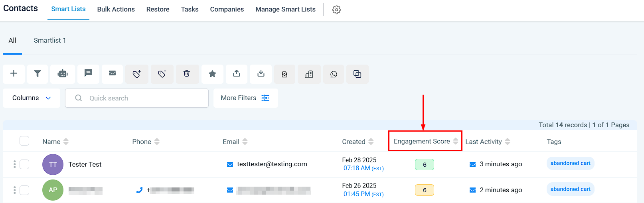Open the Columns dropdown

click(x=32, y=98)
